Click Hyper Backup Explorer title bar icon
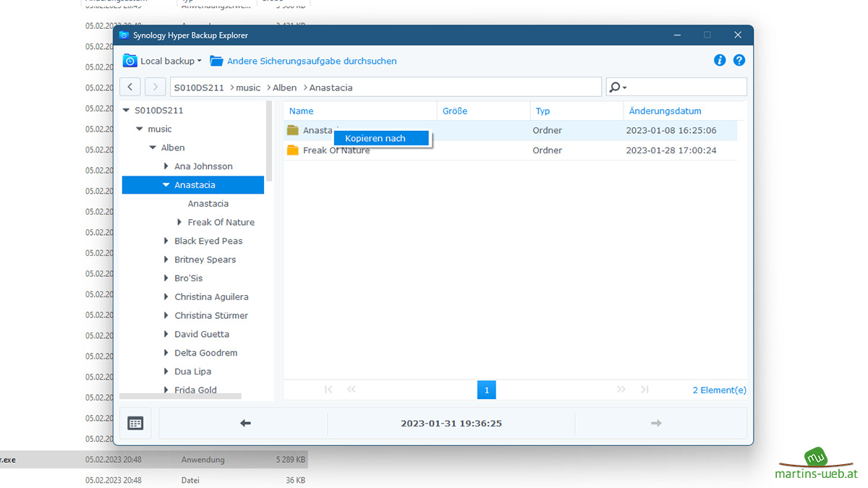Screen dimensions: 868x488 coord(124,35)
